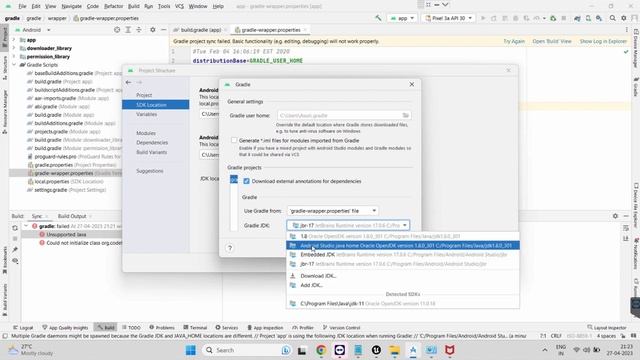The height and width of the screenshot is (360, 640).
Task: Expand the app module tree node
Action: point(14,40)
